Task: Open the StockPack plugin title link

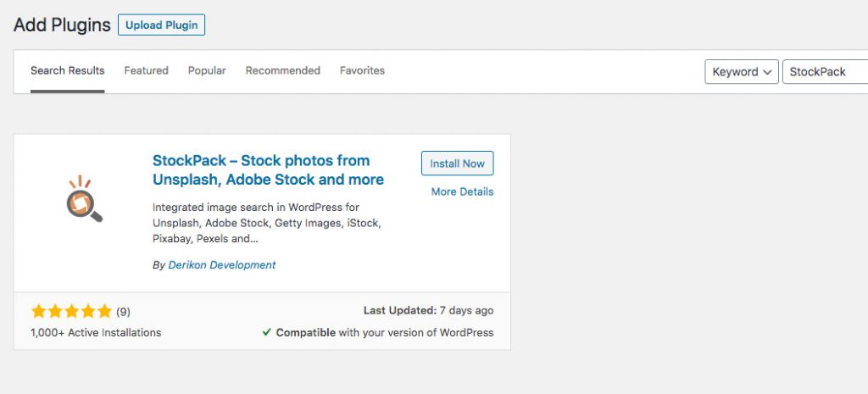Action: (268, 169)
